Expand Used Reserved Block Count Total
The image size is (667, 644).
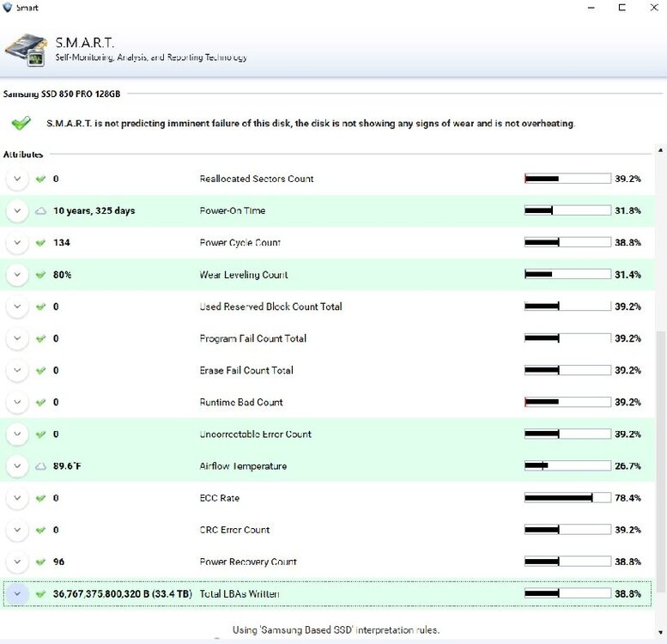(x=17, y=307)
